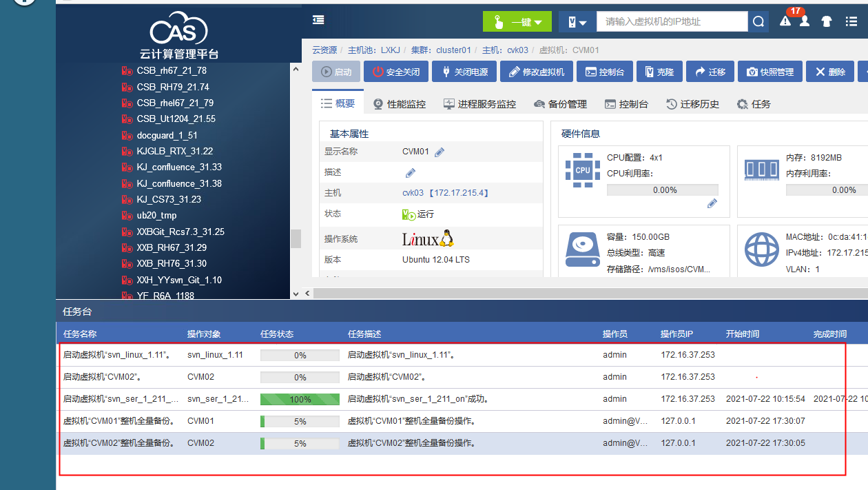Open the Migration History (迁移历史) tab
The height and width of the screenshot is (490, 868).
692,104
